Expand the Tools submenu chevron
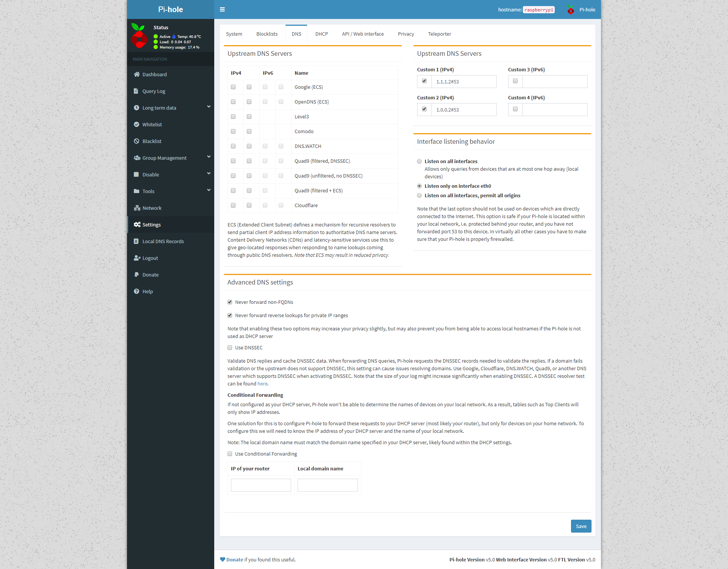 [x=209, y=190]
